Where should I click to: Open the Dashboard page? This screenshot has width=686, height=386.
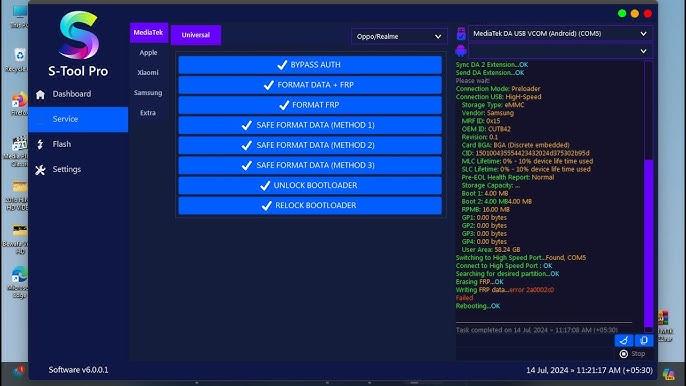[x=72, y=94]
